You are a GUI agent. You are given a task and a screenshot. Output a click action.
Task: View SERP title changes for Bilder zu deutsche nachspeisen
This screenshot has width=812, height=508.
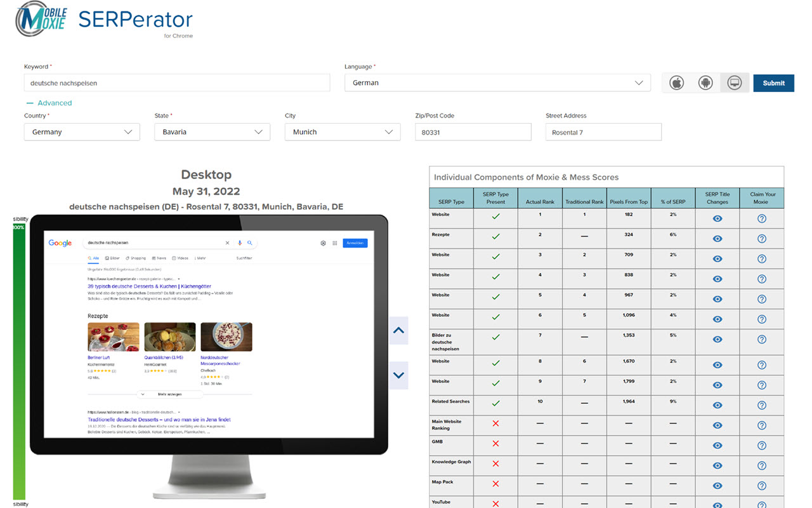717,340
